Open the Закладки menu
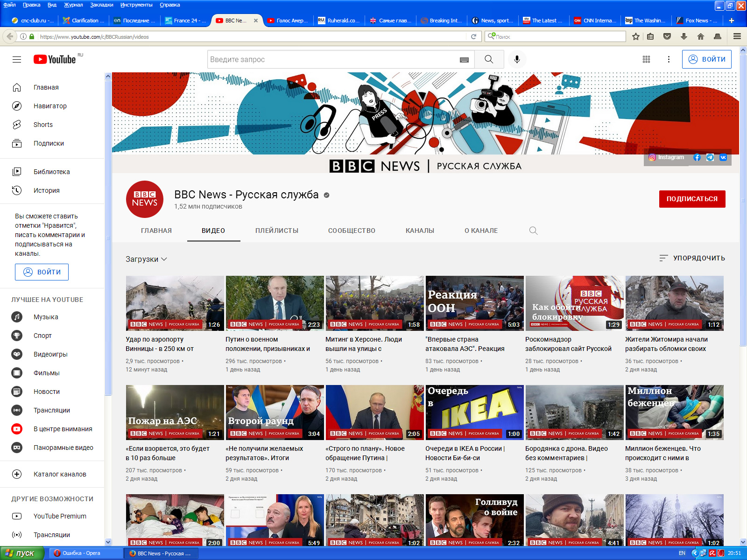This screenshot has height=560, width=747. (101, 5)
